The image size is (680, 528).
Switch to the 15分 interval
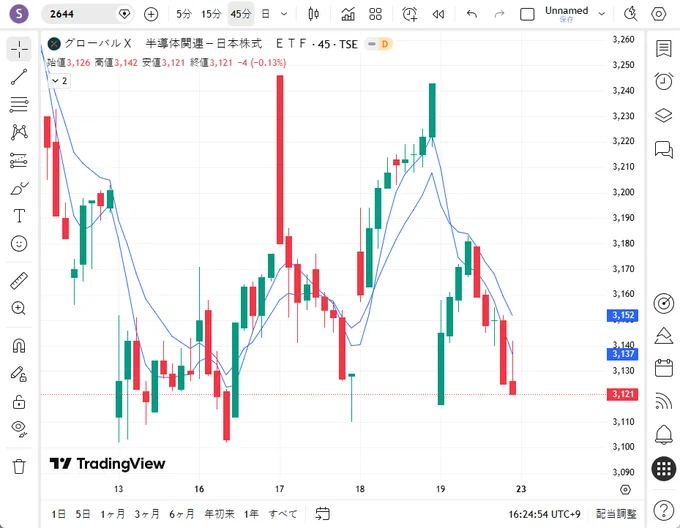(211, 14)
